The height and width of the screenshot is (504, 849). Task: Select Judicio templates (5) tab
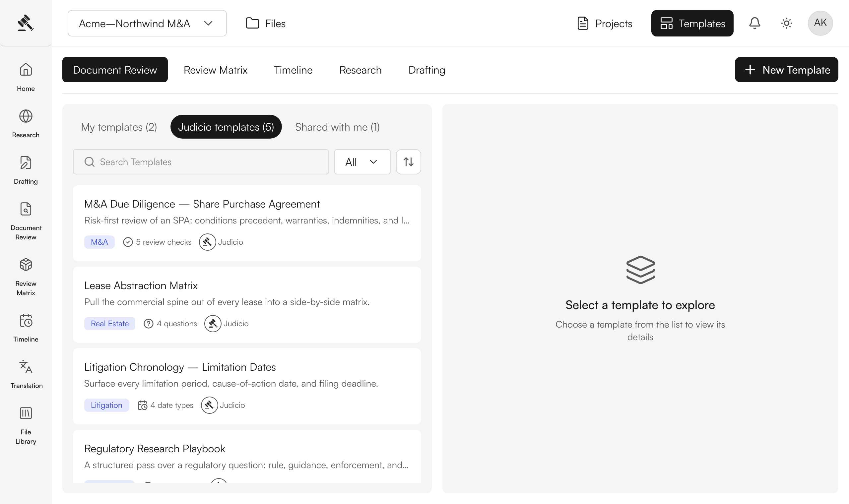226,127
